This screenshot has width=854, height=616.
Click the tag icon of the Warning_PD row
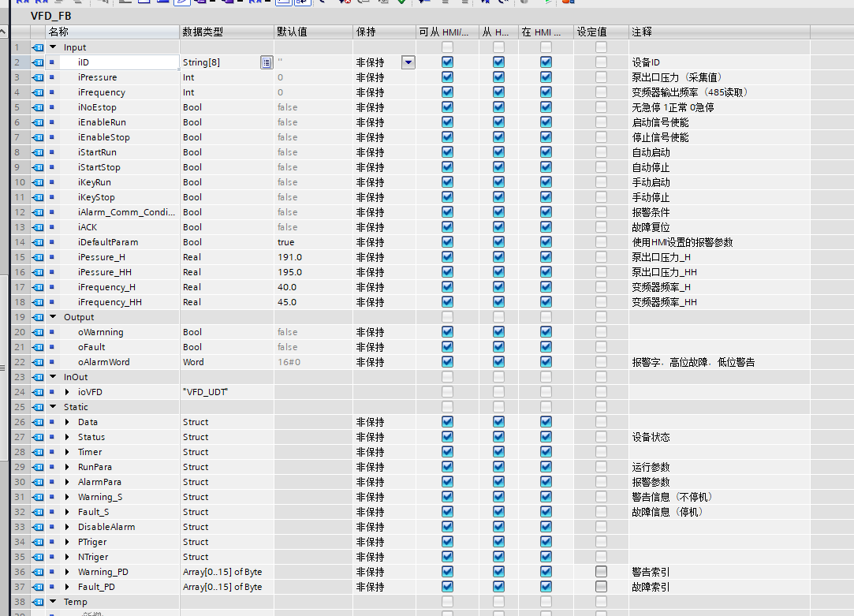tap(38, 572)
